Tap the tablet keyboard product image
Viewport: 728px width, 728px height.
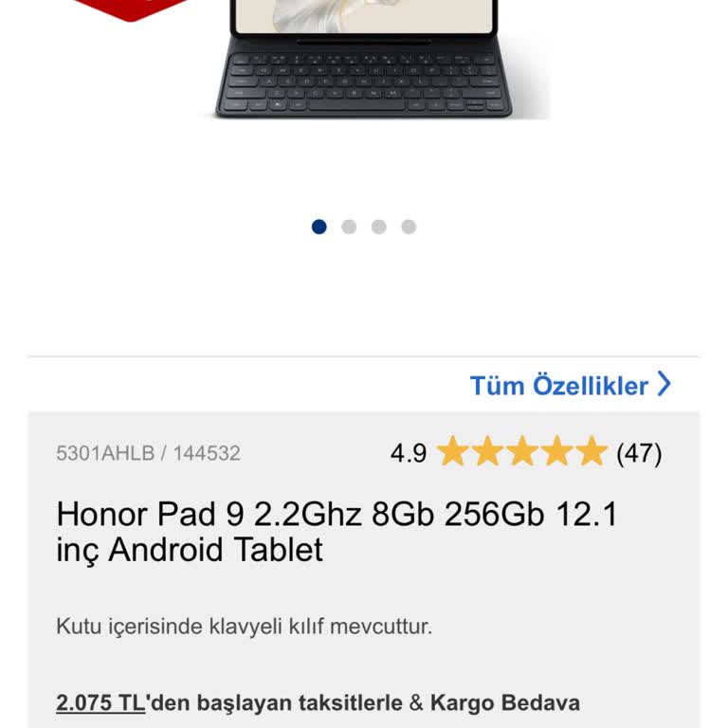tap(364, 58)
